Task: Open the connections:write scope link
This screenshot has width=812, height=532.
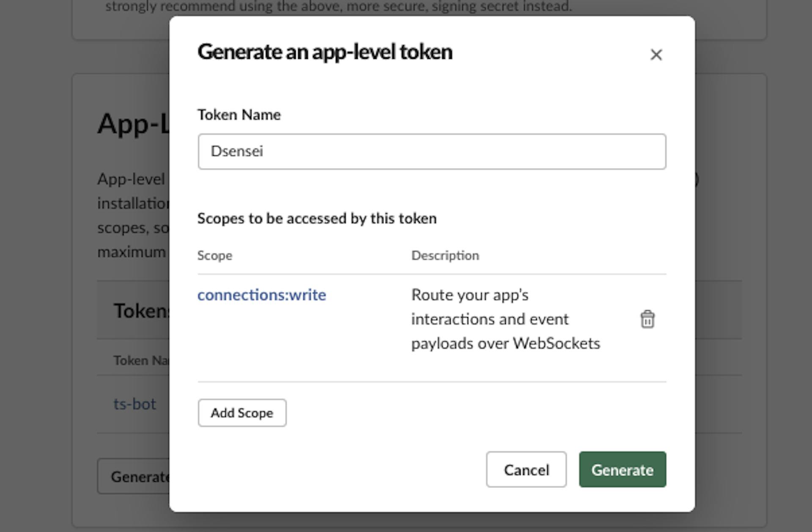Action: [261, 295]
